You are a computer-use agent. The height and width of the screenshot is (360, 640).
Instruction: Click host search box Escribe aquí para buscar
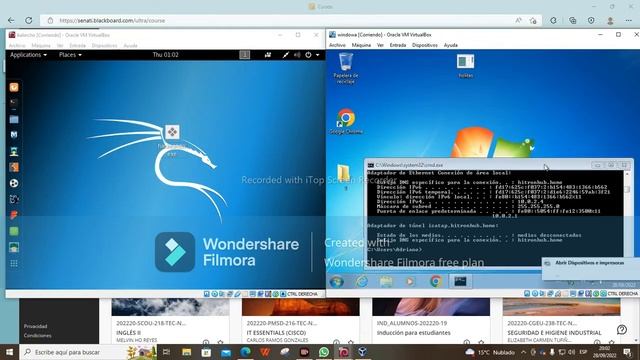(88, 352)
